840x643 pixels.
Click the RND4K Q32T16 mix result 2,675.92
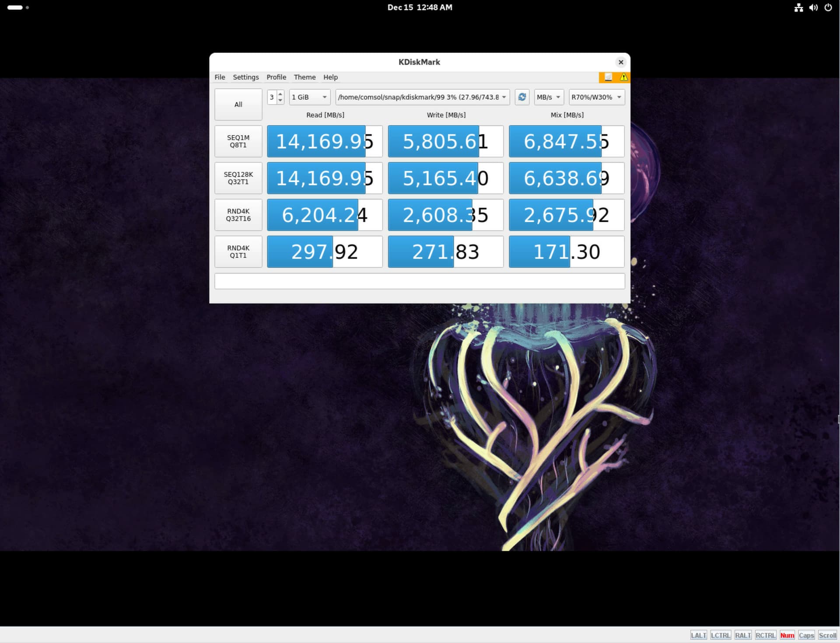tap(567, 215)
